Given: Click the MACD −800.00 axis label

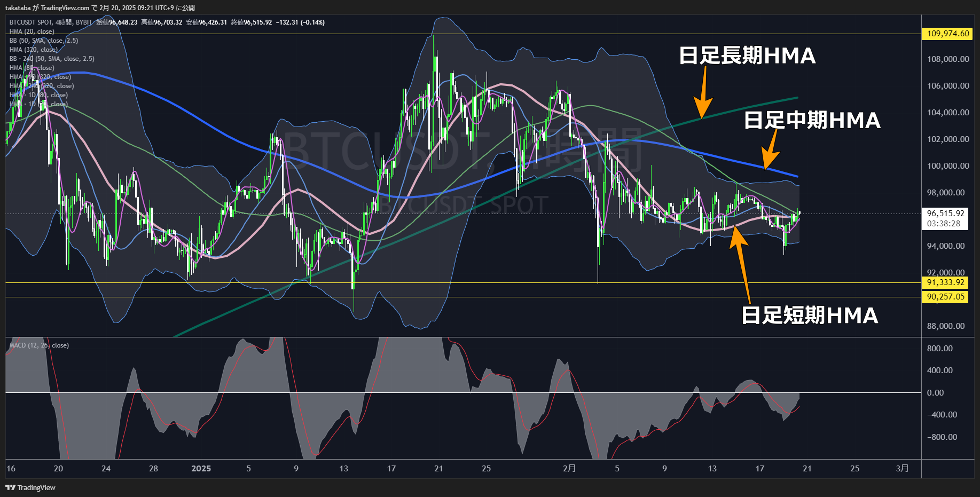Looking at the screenshot, I should click(942, 437).
